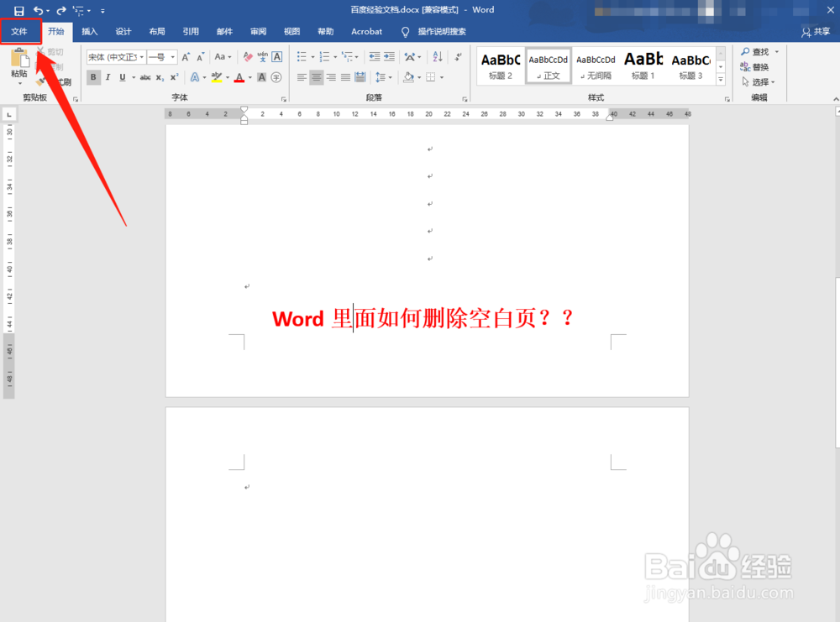
Task: Apply strikethrough formatting (abc)
Action: pos(145,77)
